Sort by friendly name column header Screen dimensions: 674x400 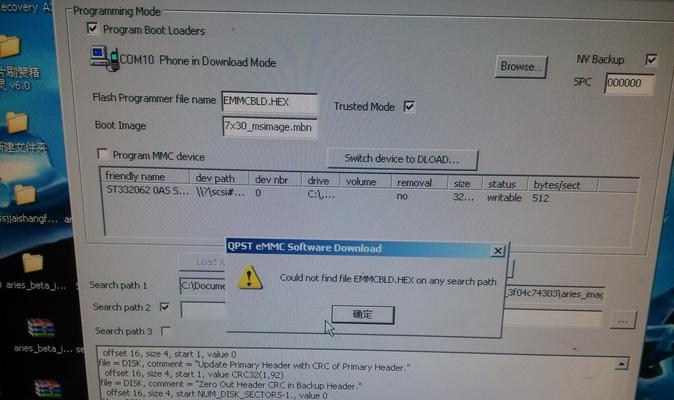144,176
